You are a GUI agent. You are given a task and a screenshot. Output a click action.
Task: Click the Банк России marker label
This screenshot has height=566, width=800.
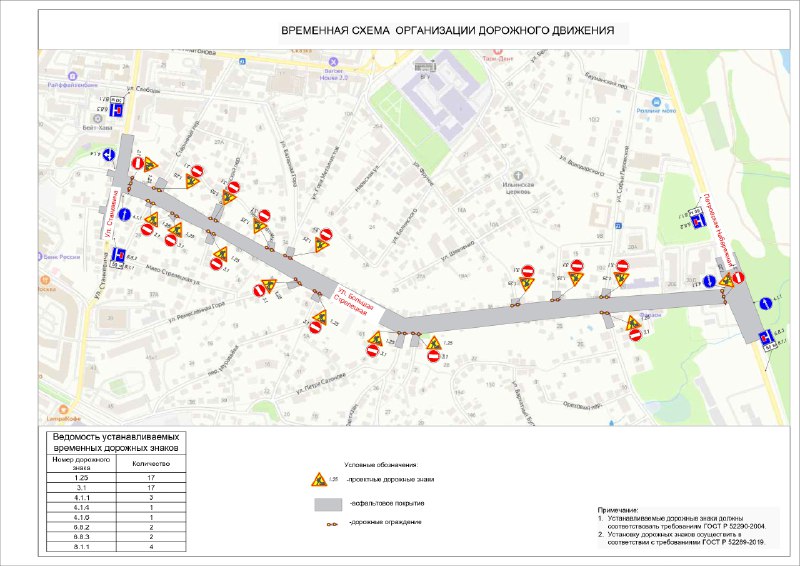point(62,257)
